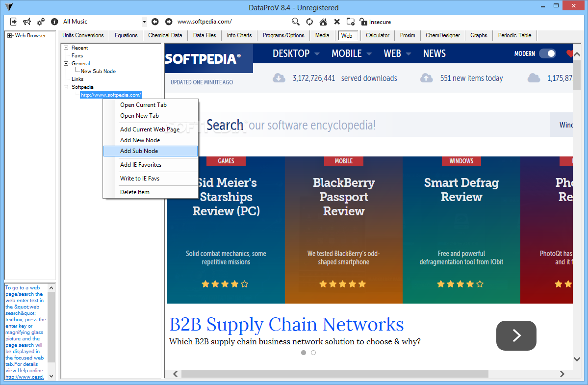Switch to Units Conversions tab
This screenshot has height=385, width=588.
pyautogui.click(x=83, y=35)
